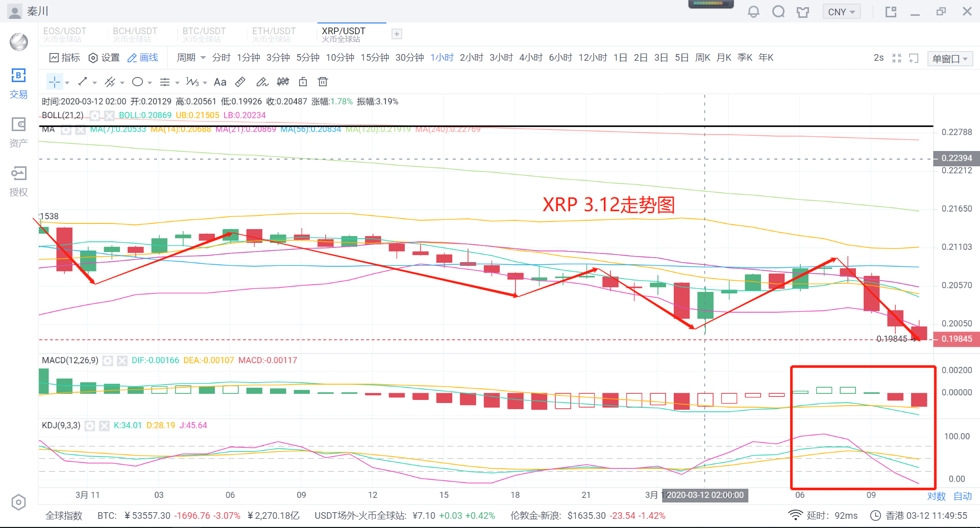Click the 0.19845 current price label
Viewport: 980px width, 528px height.
pyautogui.click(x=957, y=339)
